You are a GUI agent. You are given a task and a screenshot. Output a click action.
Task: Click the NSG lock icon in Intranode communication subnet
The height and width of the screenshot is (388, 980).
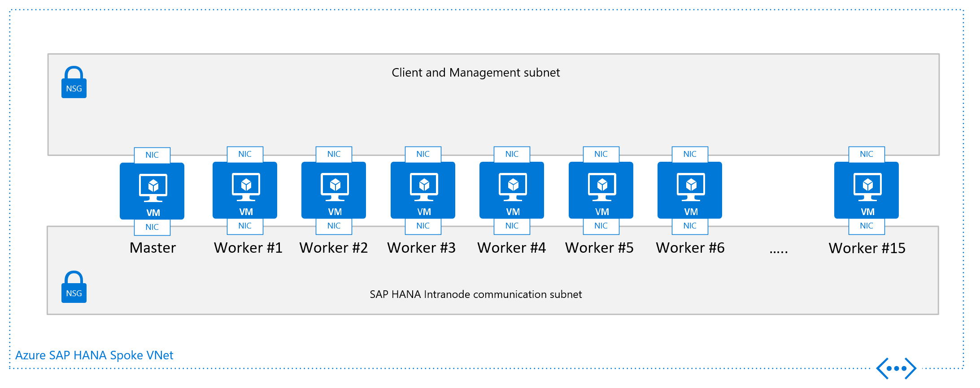tap(74, 287)
